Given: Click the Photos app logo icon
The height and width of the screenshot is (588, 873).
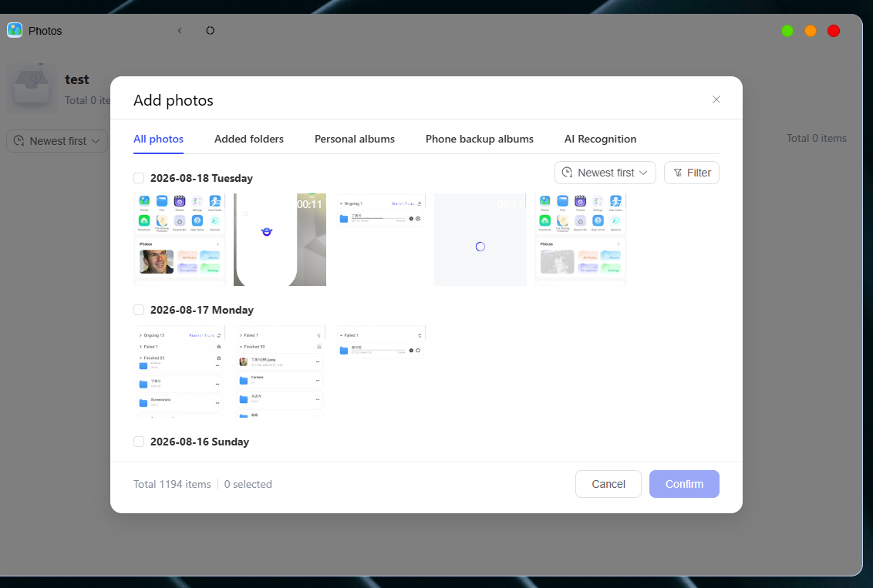Looking at the screenshot, I should 15,30.
